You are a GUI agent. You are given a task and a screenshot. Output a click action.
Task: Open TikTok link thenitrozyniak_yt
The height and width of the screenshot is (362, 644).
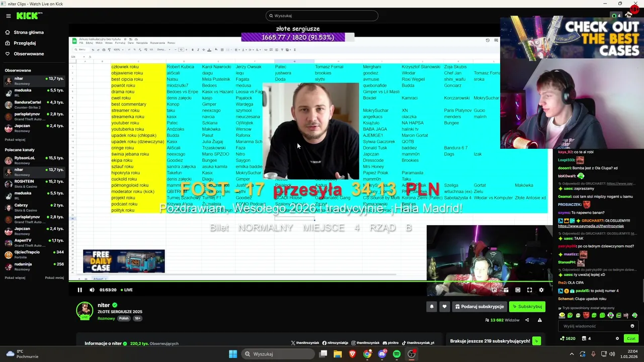(418, 343)
